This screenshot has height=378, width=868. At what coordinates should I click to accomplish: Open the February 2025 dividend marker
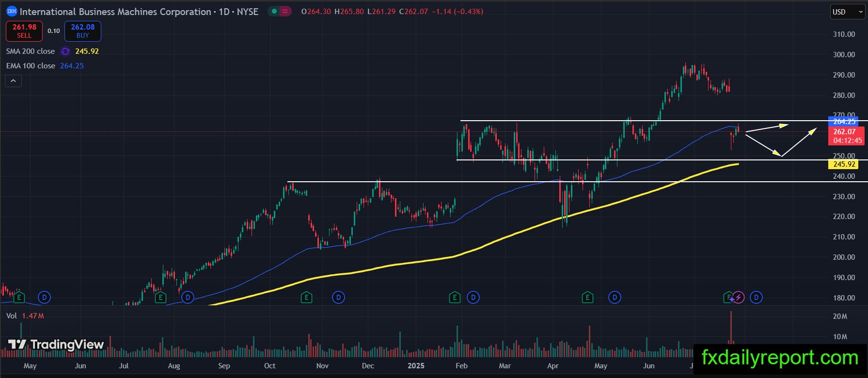[x=473, y=297]
